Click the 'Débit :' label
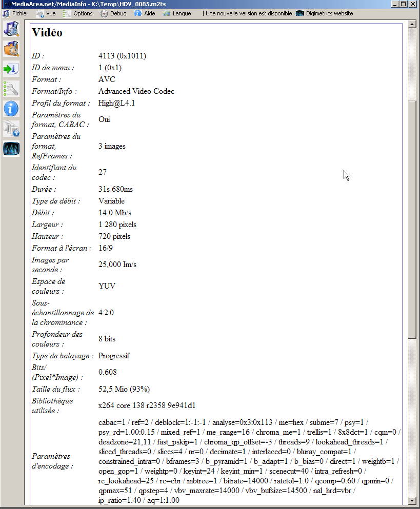420x509 pixels. (43, 213)
